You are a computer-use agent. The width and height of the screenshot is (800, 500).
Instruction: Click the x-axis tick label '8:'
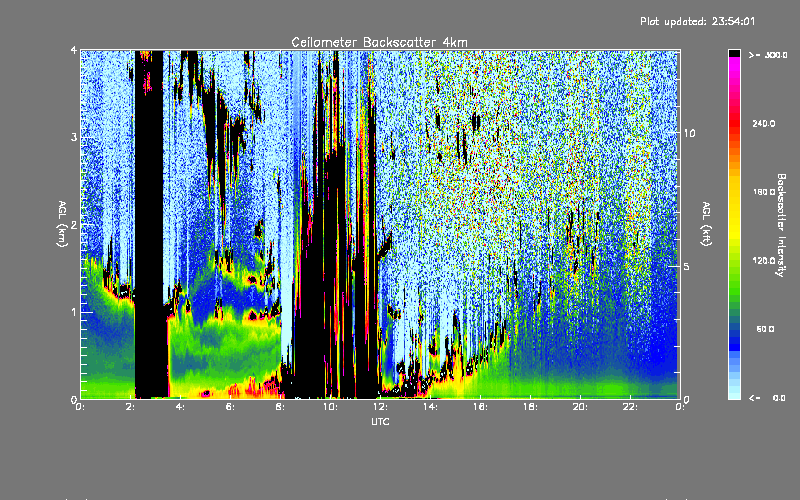(x=280, y=407)
